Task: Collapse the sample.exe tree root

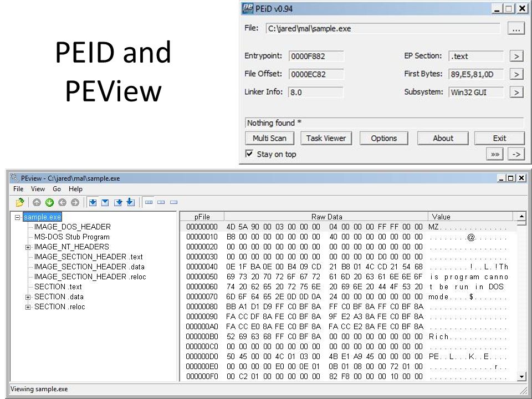Action: pos(17,217)
